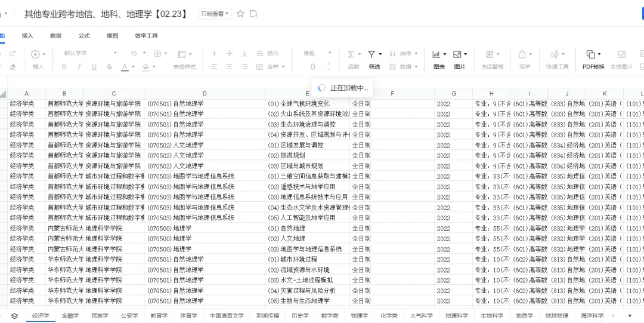Click the 筛选 filter label
The width and height of the screenshot is (644, 323).
click(374, 67)
